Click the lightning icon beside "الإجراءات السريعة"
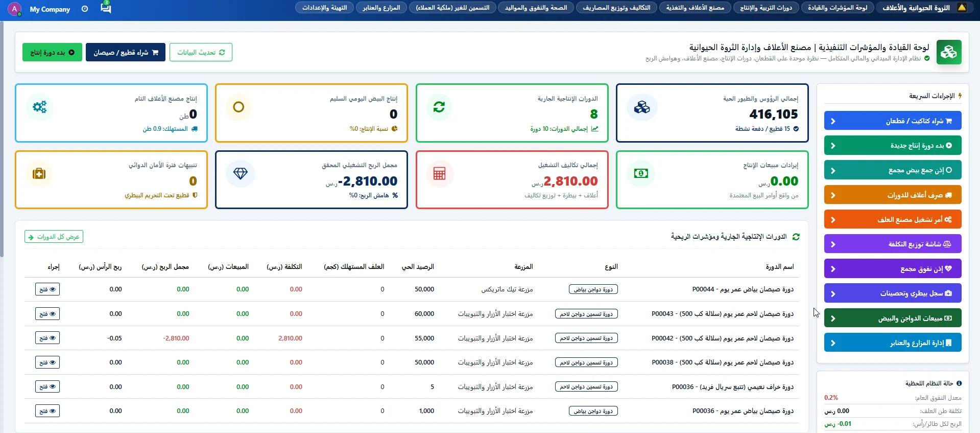The width and height of the screenshot is (980, 433). pyautogui.click(x=960, y=96)
